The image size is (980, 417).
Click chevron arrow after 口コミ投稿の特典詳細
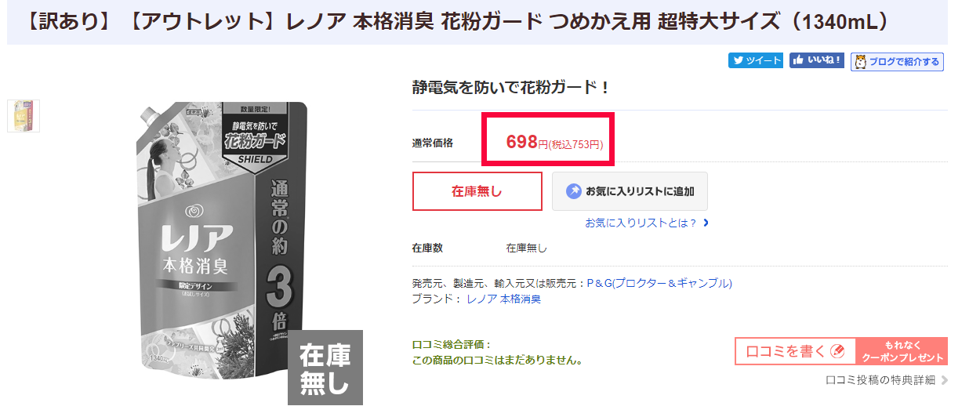[x=944, y=380]
